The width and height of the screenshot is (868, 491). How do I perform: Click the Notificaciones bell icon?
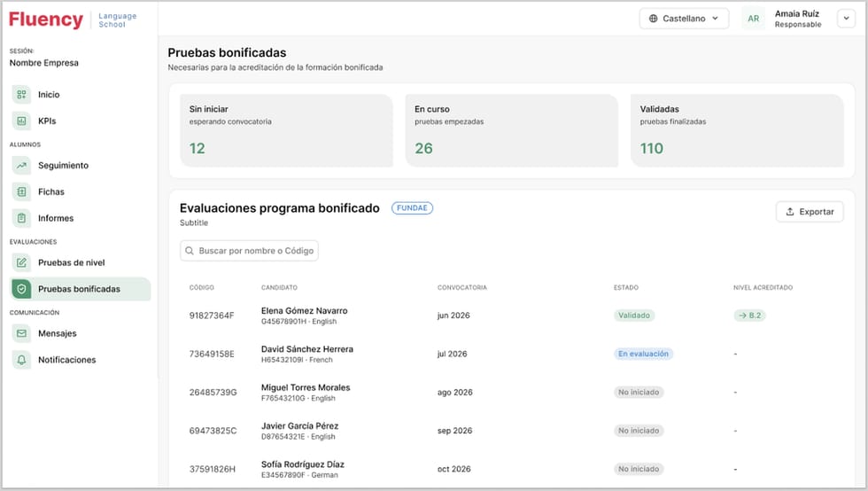(21, 360)
